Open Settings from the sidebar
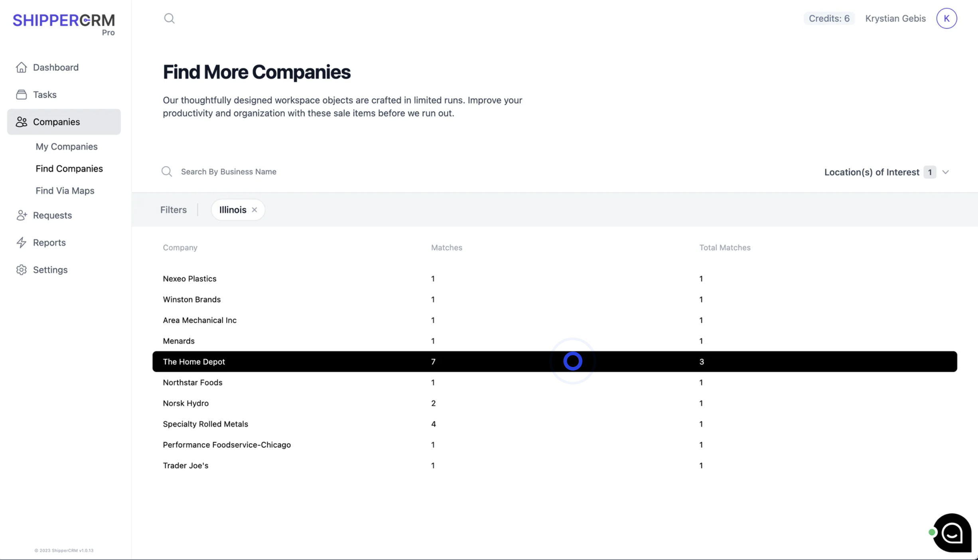This screenshot has height=560, width=978. pyautogui.click(x=50, y=270)
